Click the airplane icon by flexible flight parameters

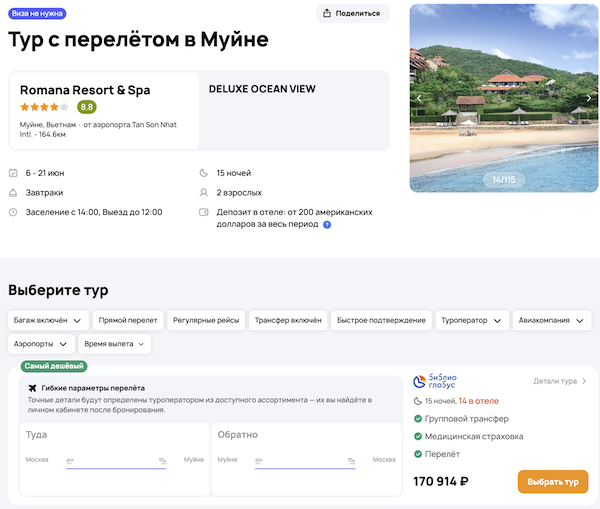[33, 388]
